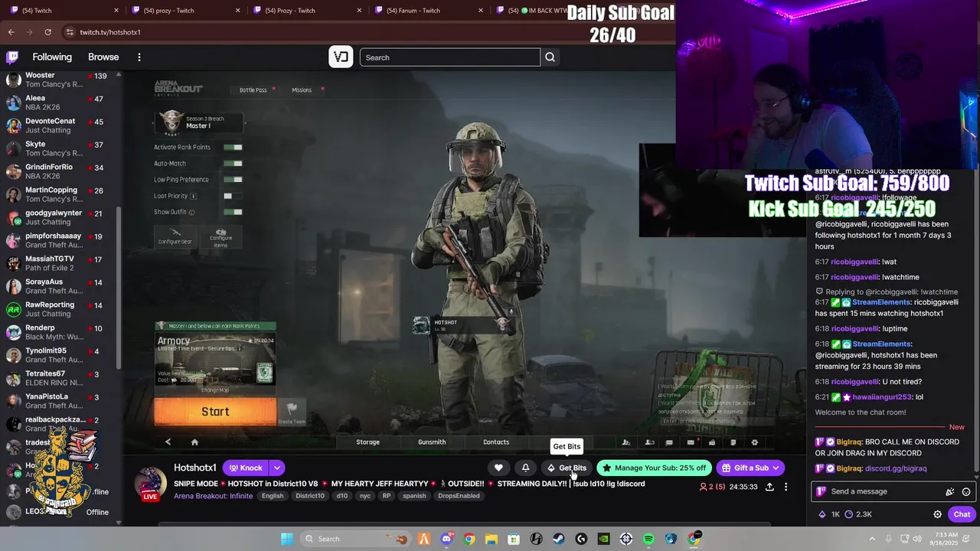Open the in-game Gunsmith tab
This screenshot has width=980, height=551.
click(432, 442)
